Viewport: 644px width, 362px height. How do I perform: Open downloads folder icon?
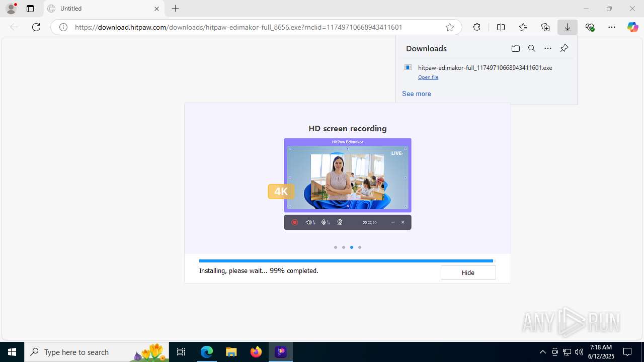pos(515,48)
